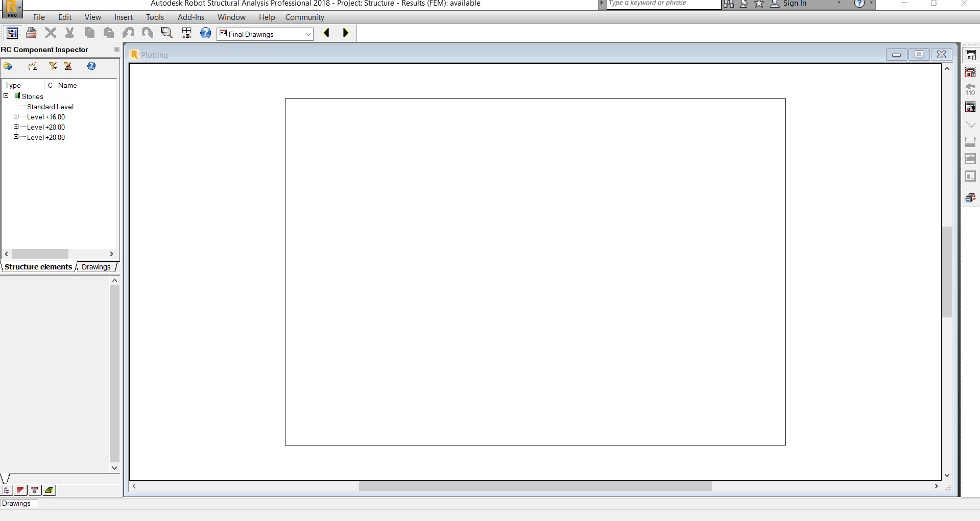Click the tree structure icon tab at panel bottom

(x=6, y=490)
